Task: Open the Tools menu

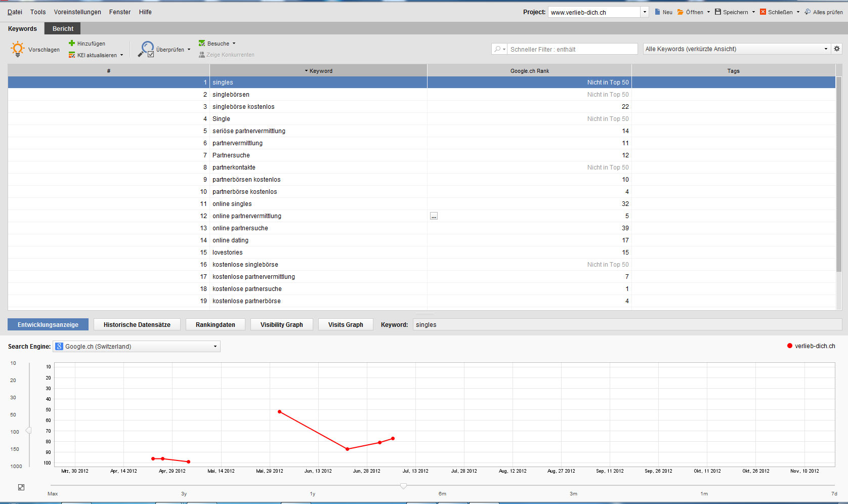Action: [x=38, y=12]
